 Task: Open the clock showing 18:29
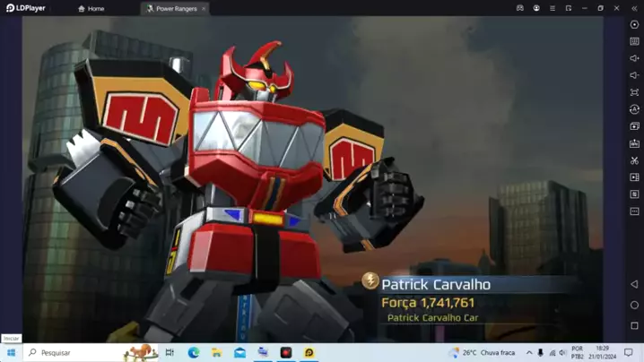(603, 352)
